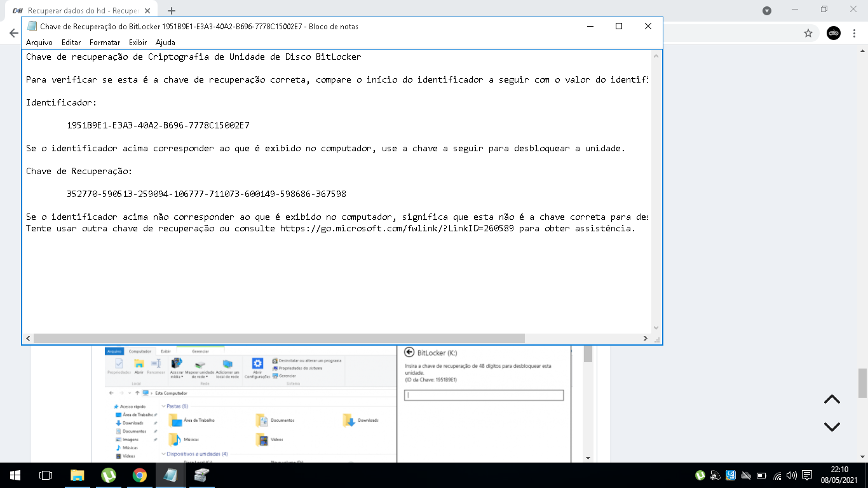Click Abrir Configurações gear in Explorer ribbon

click(257, 369)
